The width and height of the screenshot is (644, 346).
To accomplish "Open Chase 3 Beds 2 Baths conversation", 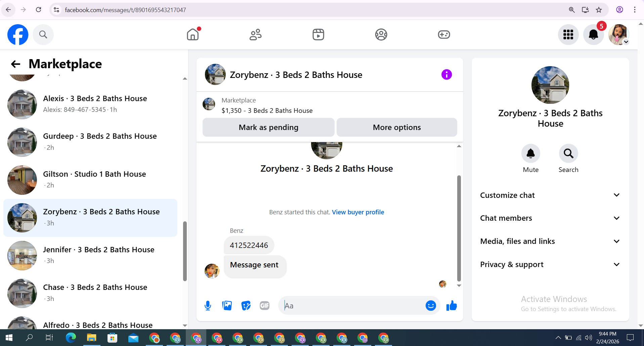I will pos(90,293).
